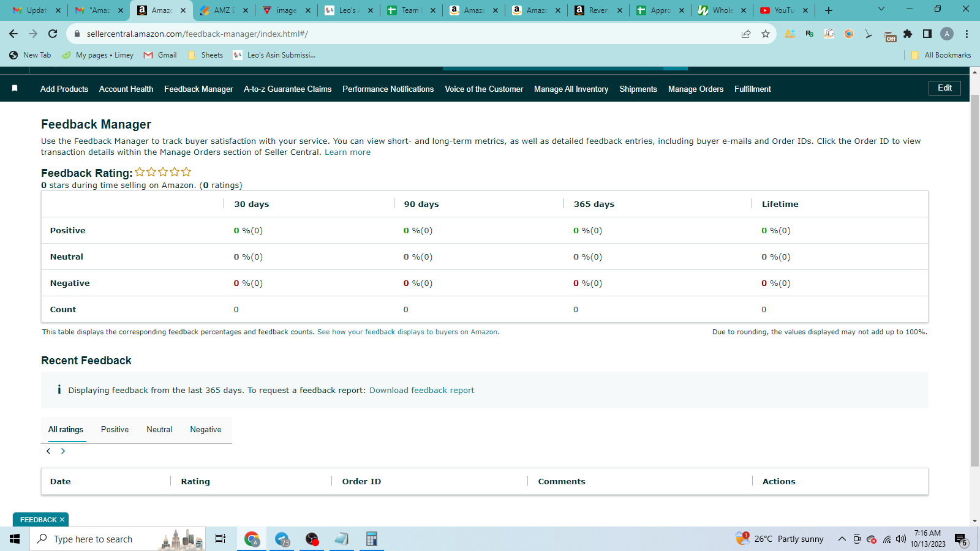
Task: Switch to the Positive ratings tab
Action: click(x=115, y=429)
